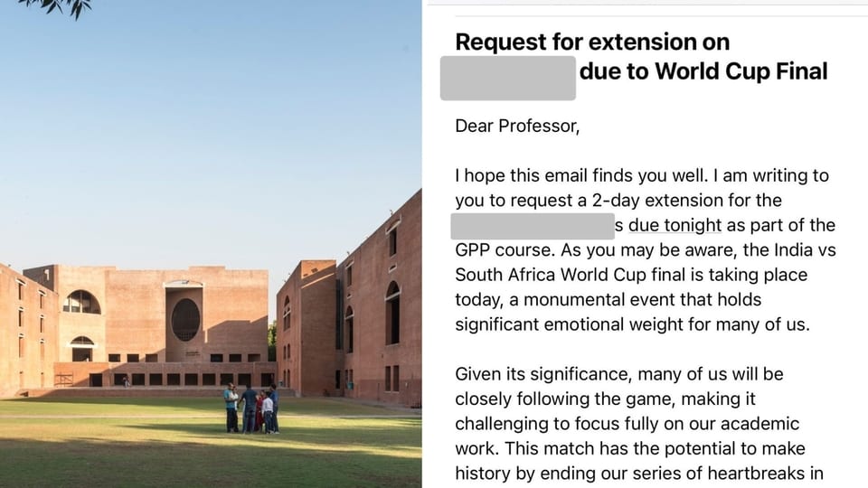The image size is (868, 488).
Task: Click the semicircular arched window on left building
Action: pos(82,302)
